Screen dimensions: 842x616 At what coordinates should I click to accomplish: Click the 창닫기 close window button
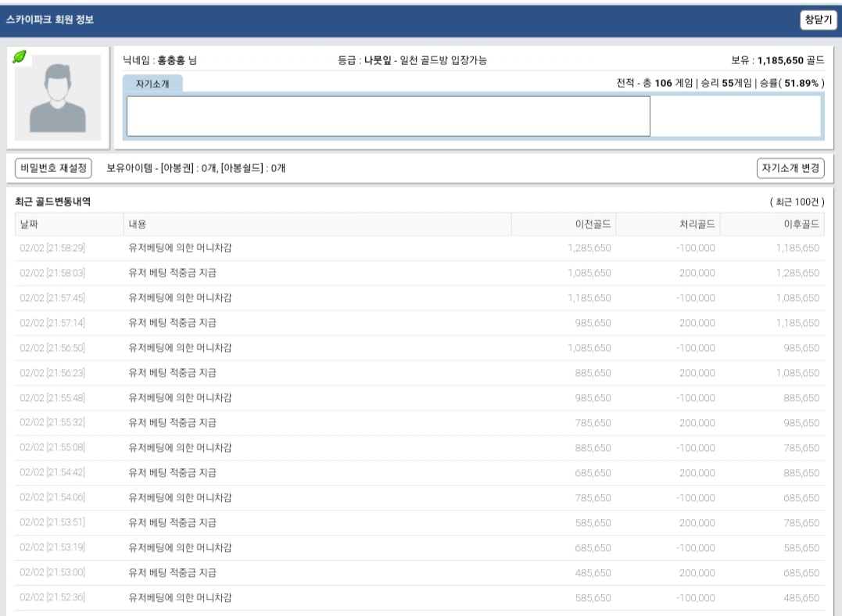(x=819, y=20)
